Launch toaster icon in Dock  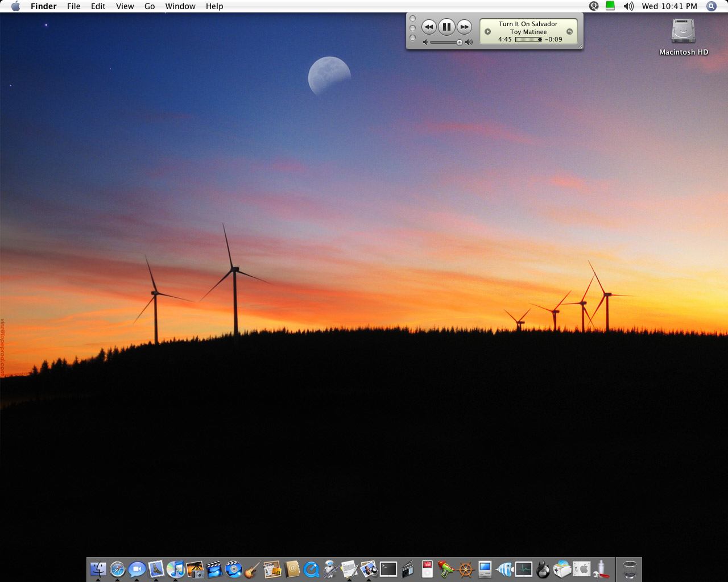coord(562,569)
